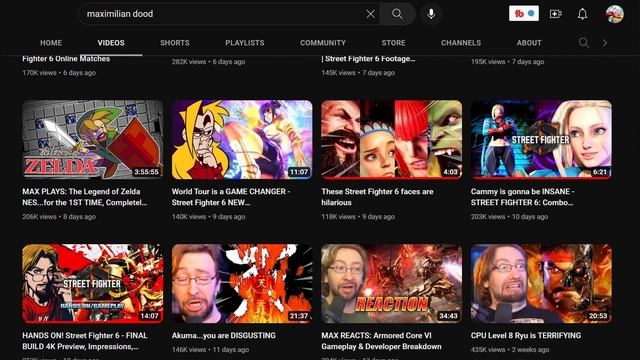Open the account avatar menu
The width and height of the screenshot is (640, 360).
click(614, 14)
